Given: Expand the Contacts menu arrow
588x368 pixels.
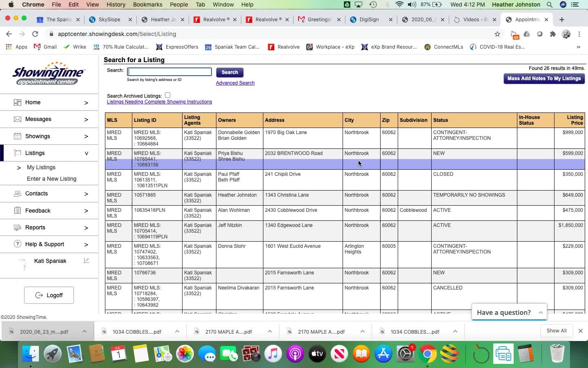Looking at the screenshot, I should click(x=86, y=194).
